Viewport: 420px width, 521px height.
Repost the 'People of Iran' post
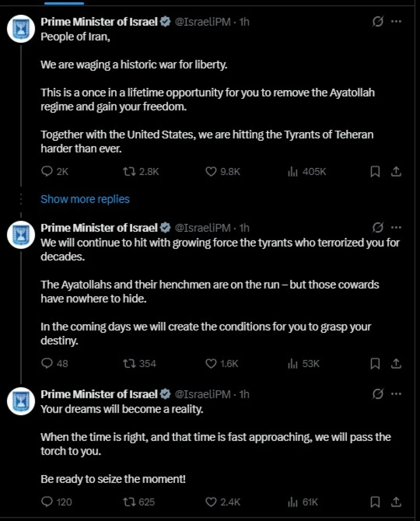[x=130, y=172]
